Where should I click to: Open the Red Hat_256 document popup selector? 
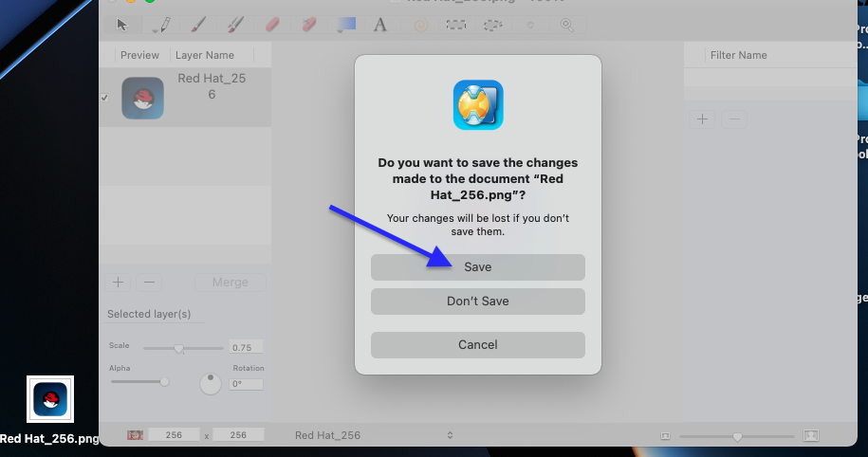pos(374,435)
